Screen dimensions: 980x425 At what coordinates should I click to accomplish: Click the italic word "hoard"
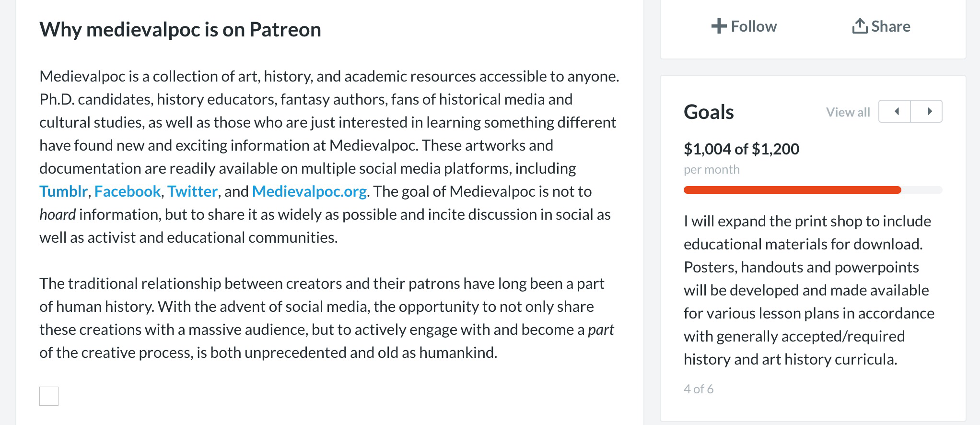click(x=58, y=214)
